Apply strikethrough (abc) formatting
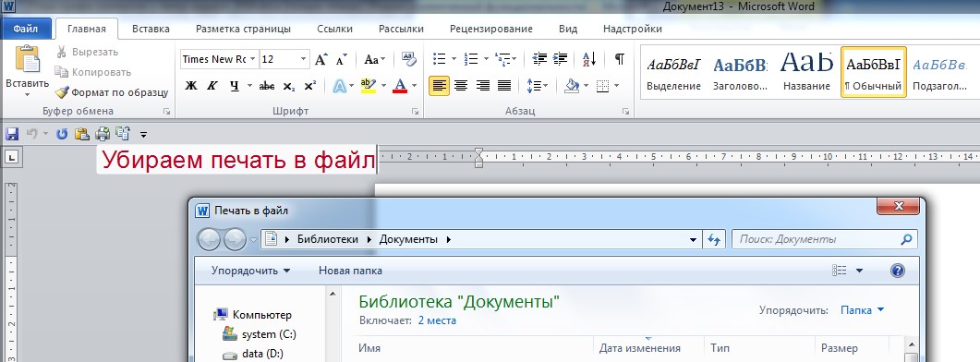The height and width of the screenshot is (362, 980). click(x=267, y=86)
